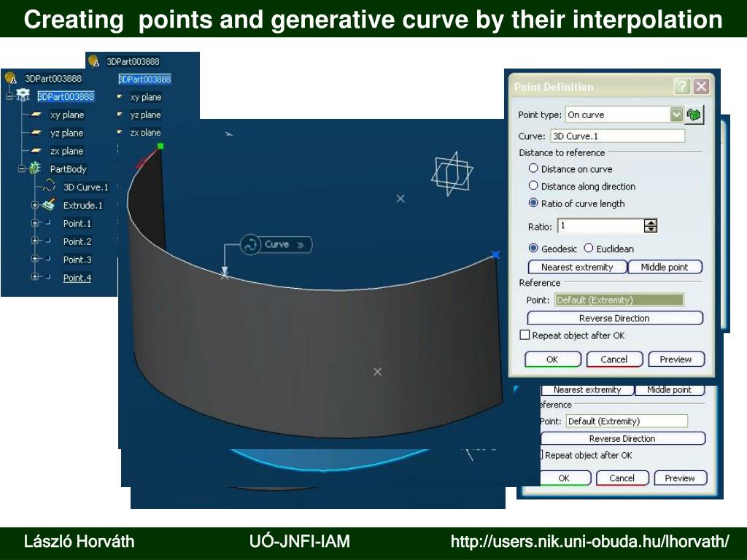Click Cancel in Point Definition dialog

click(x=614, y=359)
